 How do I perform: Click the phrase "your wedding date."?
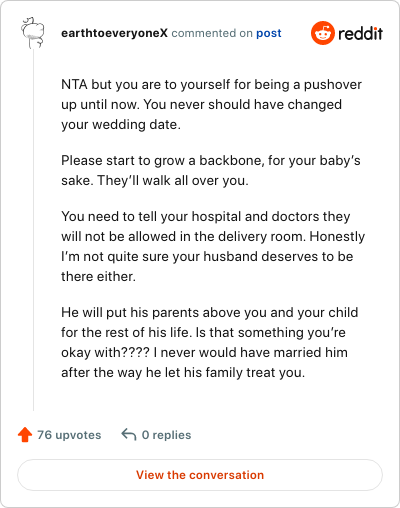[121, 125]
